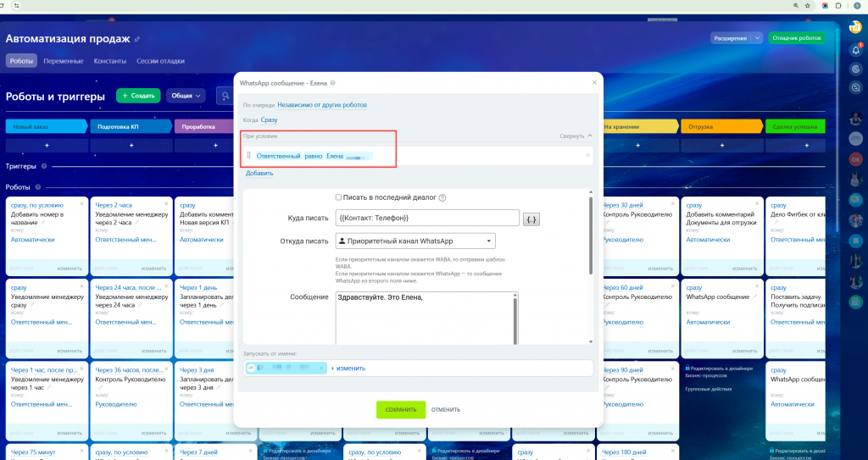The height and width of the screenshot is (460, 868).
Task: Select the Сделка успешна stage
Action: [795, 127]
